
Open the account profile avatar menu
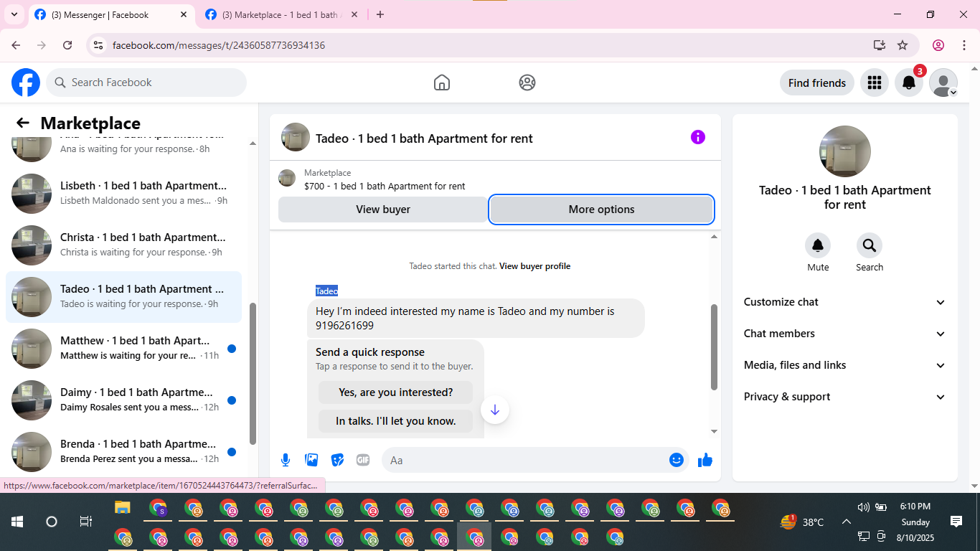click(943, 83)
